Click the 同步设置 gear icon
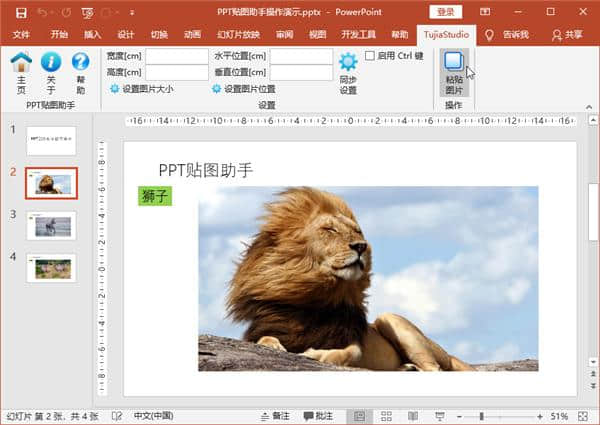This screenshot has height=425, width=600. tap(348, 64)
